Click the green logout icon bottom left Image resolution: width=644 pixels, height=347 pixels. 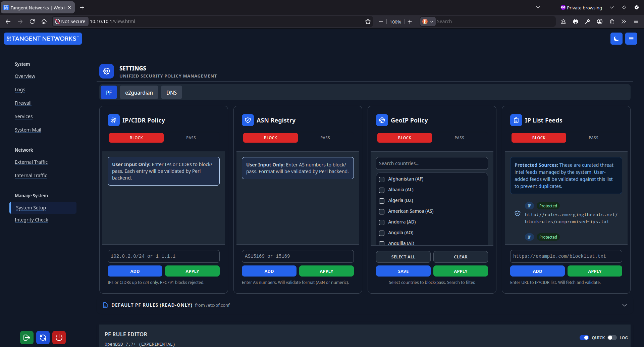click(x=26, y=338)
